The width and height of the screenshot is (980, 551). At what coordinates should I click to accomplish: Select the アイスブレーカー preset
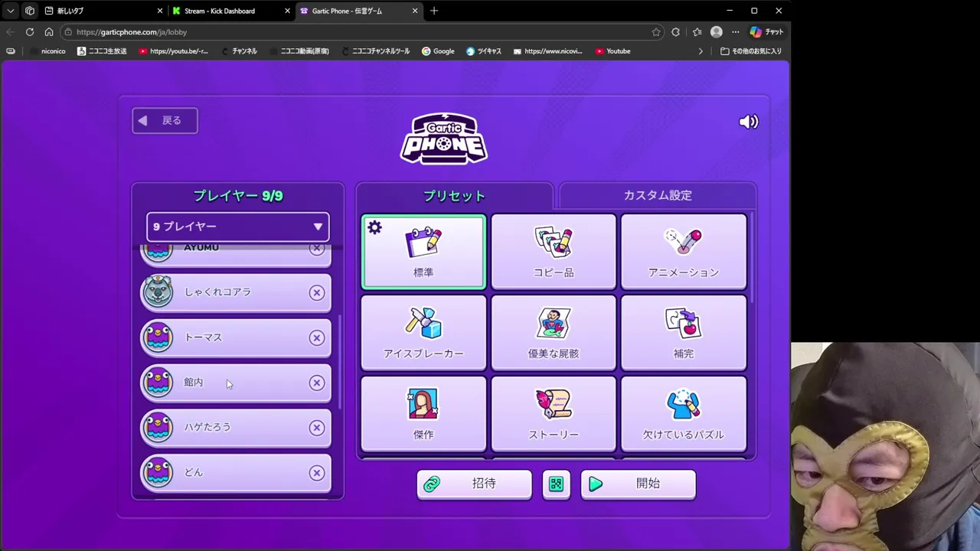423,333
